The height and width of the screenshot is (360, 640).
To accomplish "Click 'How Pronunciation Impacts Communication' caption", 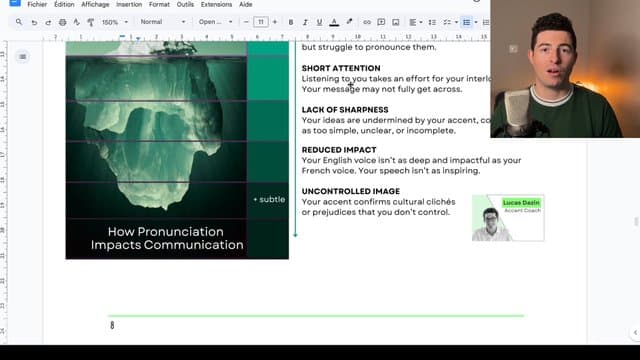I will pyautogui.click(x=167, y=238).
